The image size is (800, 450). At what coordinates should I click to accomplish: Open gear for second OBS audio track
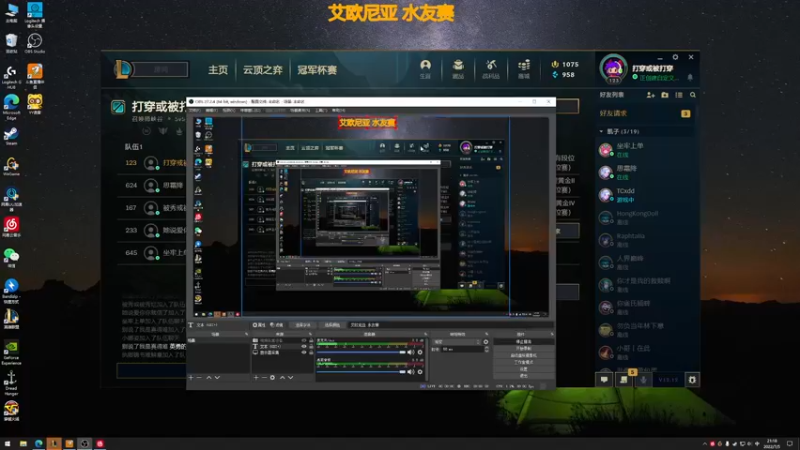point(420,371)
